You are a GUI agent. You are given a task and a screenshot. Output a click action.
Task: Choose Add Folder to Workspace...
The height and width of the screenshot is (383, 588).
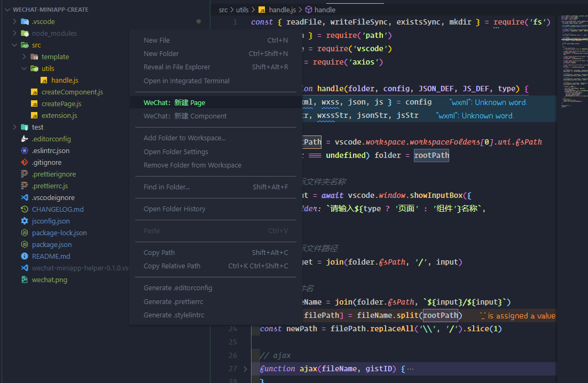point(216,138)
